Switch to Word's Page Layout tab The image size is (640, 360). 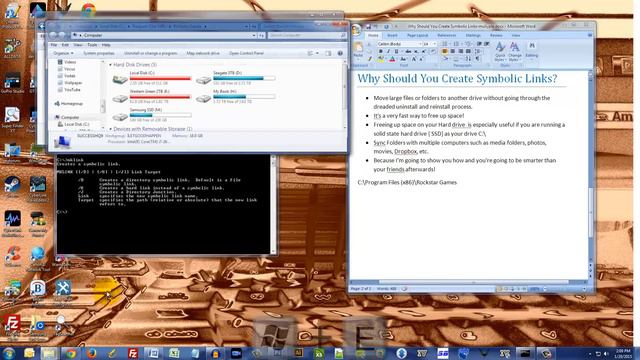(418, 36)
